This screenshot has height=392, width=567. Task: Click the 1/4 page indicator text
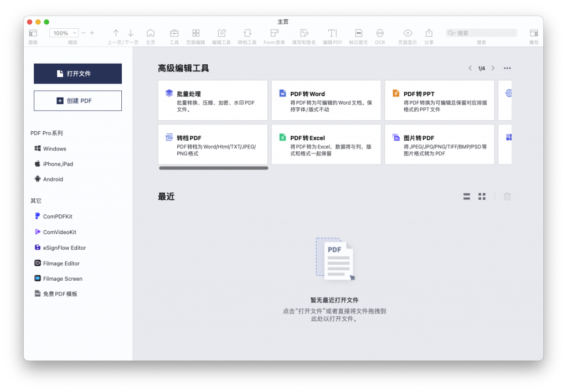[x=482, y=68]
